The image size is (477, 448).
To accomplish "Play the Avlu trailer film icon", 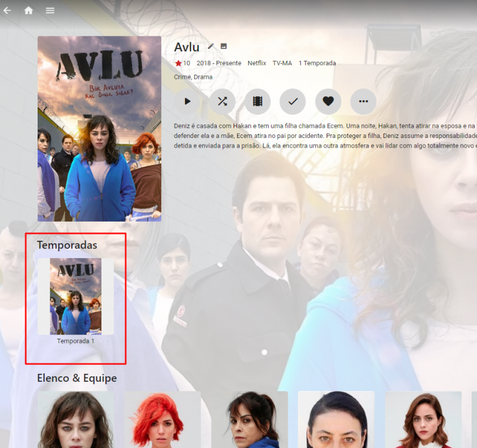I will [x=258, y=102].
